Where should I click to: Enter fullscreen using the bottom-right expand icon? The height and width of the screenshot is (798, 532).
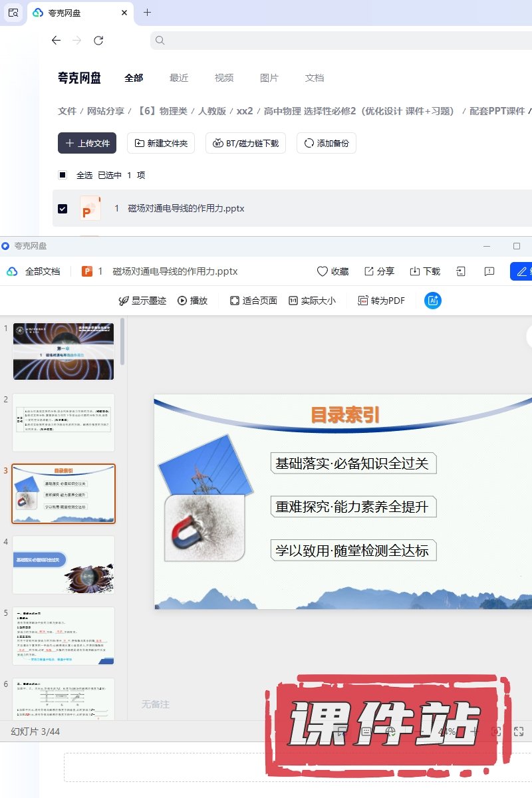pyautogui.click(x=519, y=731)
